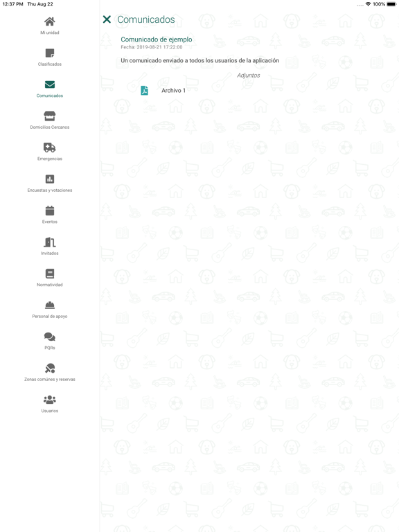The height and width of the screenshot is (532, 399).
Task: Tap the Comunicados sidebar label
Action: [50, 96]
